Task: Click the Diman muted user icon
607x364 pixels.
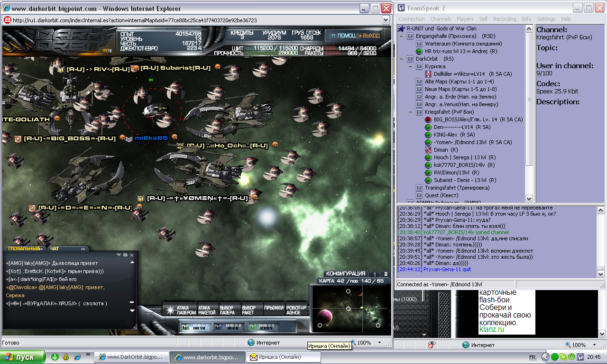Action: coord(428,150)
